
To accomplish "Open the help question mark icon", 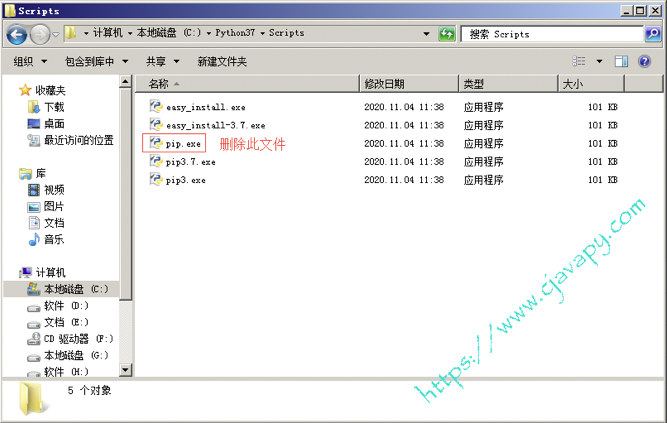I will pos(644,61).
